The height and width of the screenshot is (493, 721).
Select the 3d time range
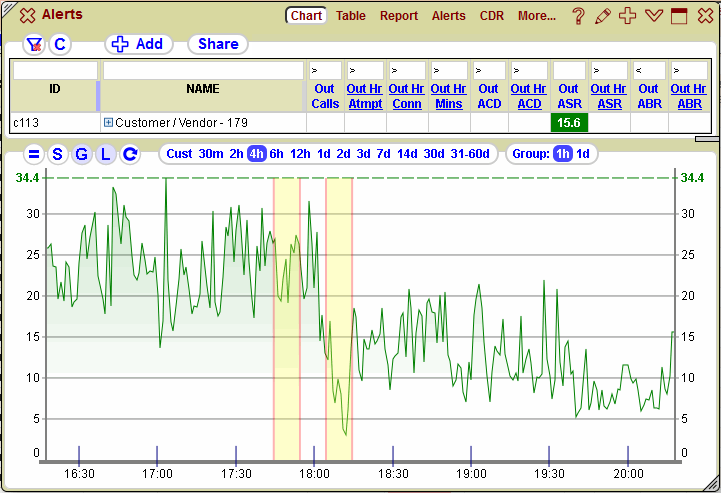(363, 154)
